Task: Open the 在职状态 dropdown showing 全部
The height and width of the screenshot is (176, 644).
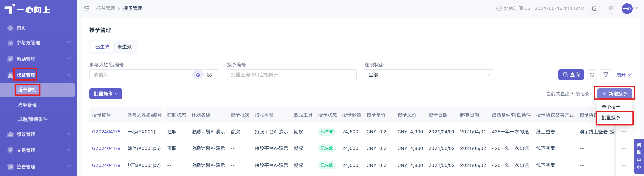Action: [429, 75]
